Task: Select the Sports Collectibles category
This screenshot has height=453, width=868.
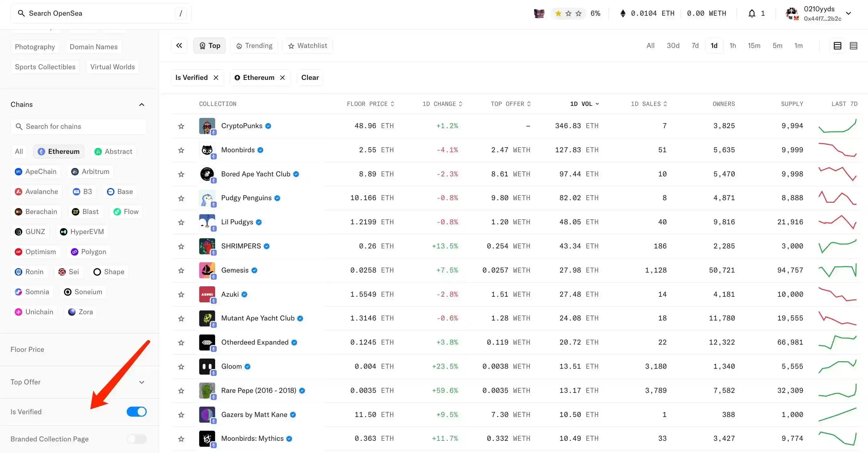Action: (x=45, y=67)
